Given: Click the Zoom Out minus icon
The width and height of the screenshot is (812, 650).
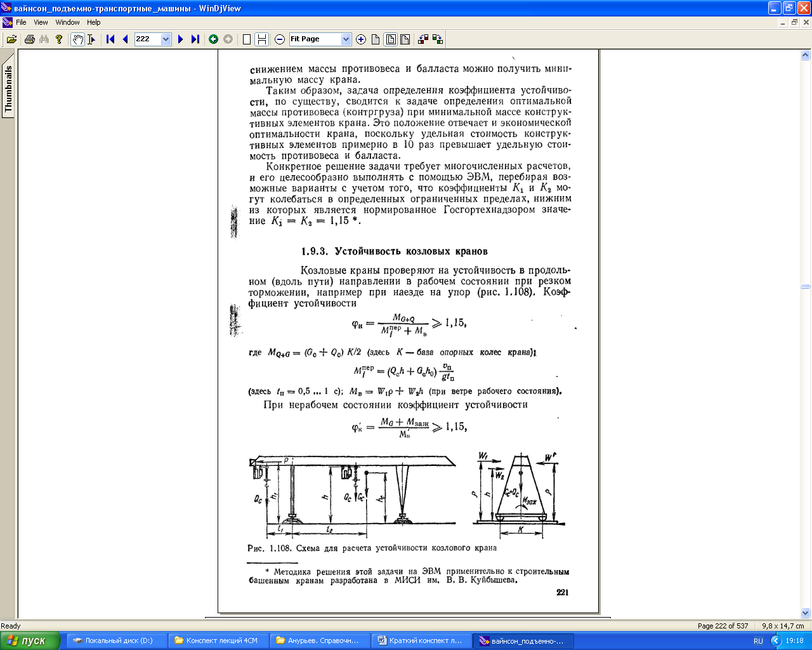Looking at the screenshot, I should pos(280,39).
